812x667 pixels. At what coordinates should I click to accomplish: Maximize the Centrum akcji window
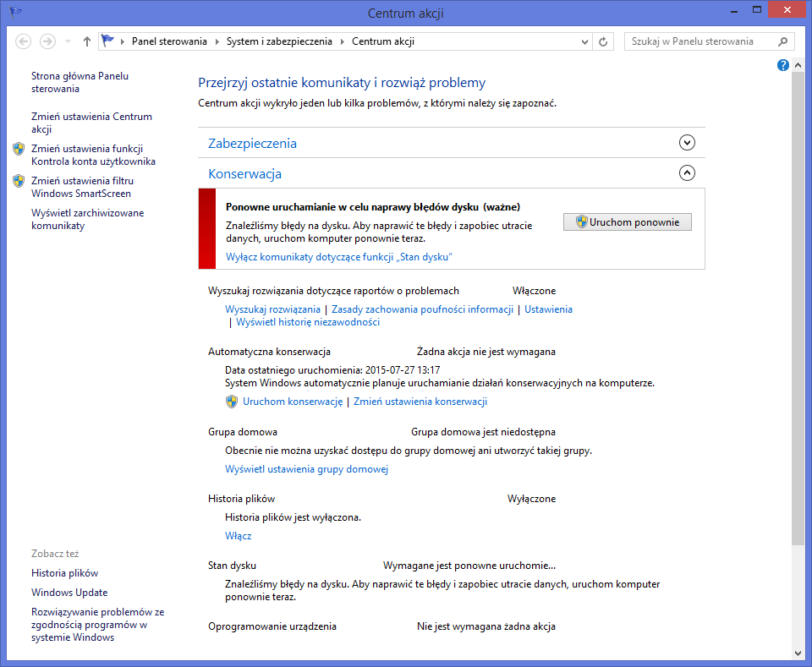tap(756, 10)
